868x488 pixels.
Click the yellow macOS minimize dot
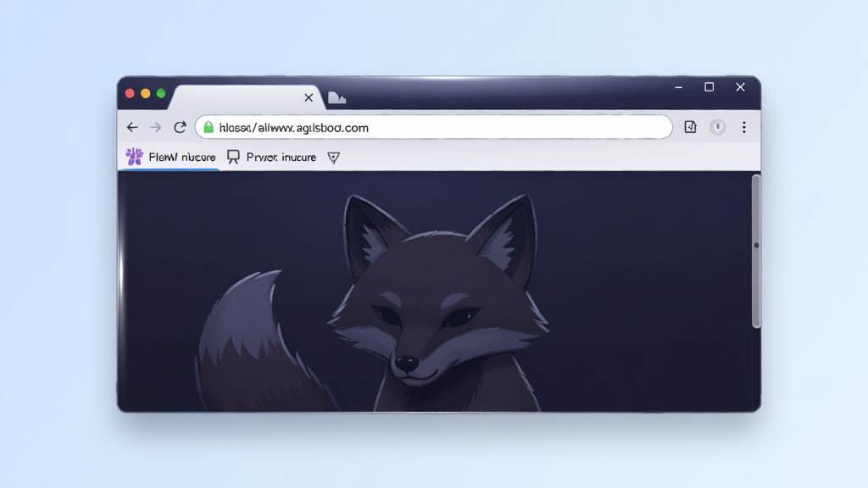(146, 93)
